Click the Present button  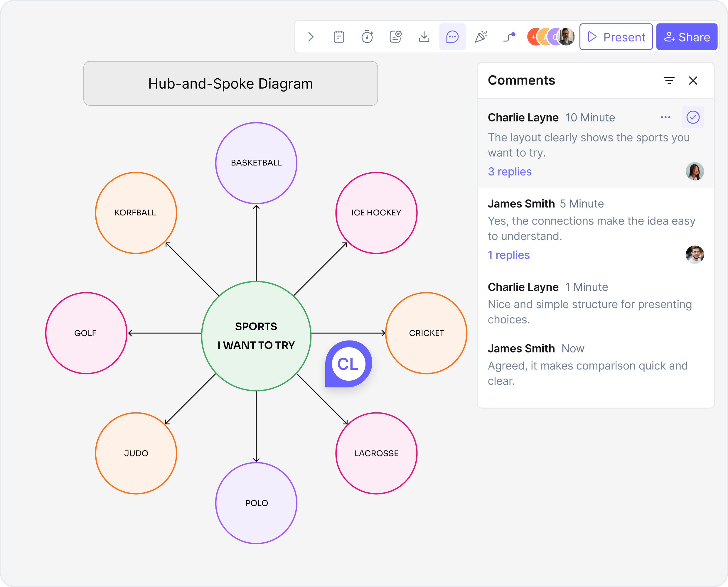(616, 37)
